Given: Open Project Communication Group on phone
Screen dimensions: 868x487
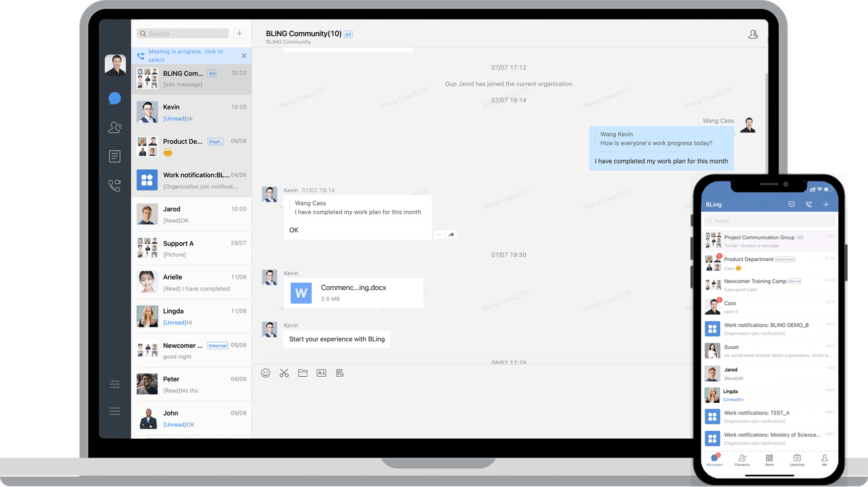Looking at the screenshot, I should click(x=770, y=241).
